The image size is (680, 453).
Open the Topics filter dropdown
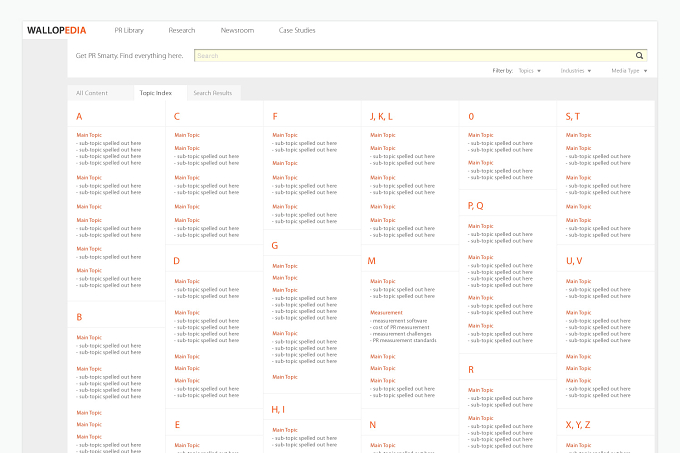(530, 71)
